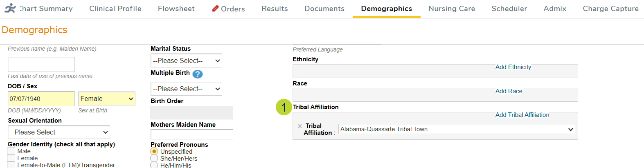Expand the Sexual Orientation dropdown
The image size is (644, 168).
pyautogui.click(x=59, y=132)
